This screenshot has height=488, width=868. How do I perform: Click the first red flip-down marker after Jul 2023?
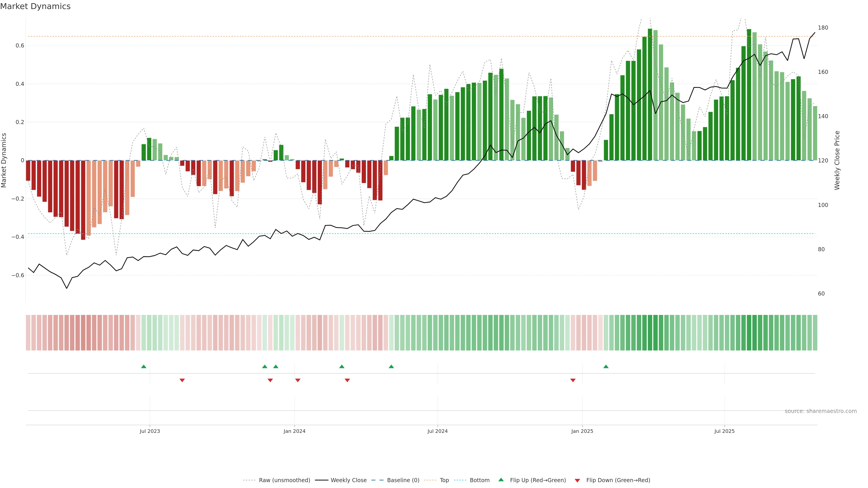tap(182, 380)
